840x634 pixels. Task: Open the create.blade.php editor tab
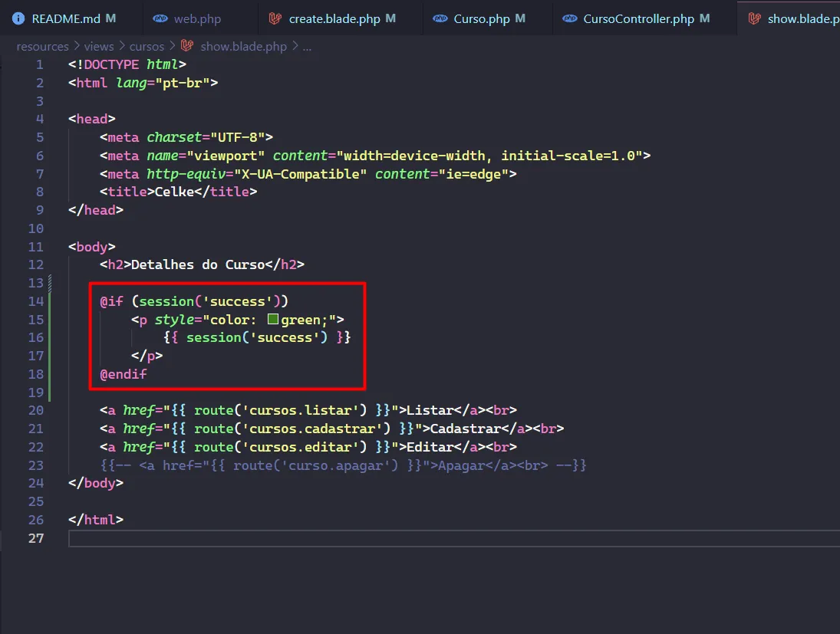pos(334,18)
